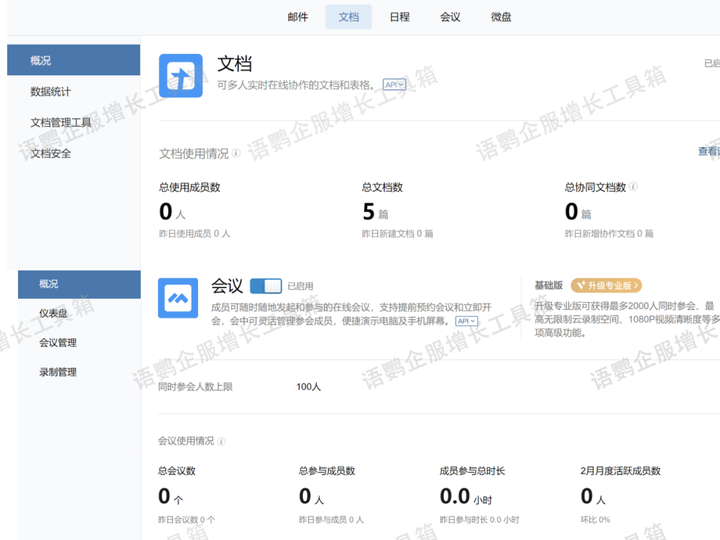Viewport: 720px width, 540px height.
Task: Go to 文档安全 in the sidebar
Action: pyautogui.click(x=51, y=154)
